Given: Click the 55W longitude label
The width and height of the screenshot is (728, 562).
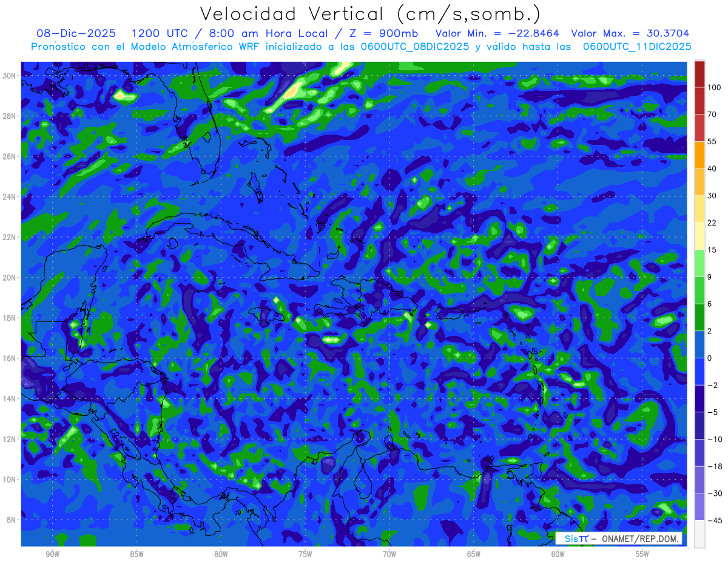Looking at the screenshot, I should click(642, 555).
